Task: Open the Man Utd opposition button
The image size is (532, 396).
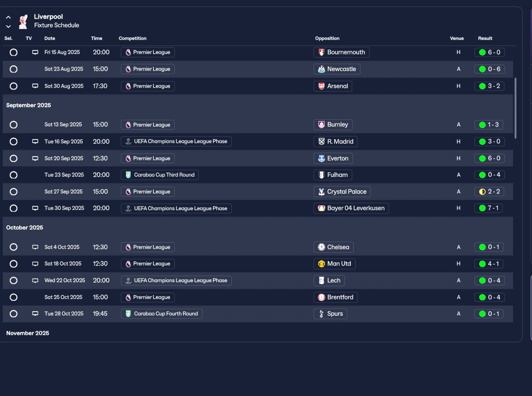Action: click(335, 264)
